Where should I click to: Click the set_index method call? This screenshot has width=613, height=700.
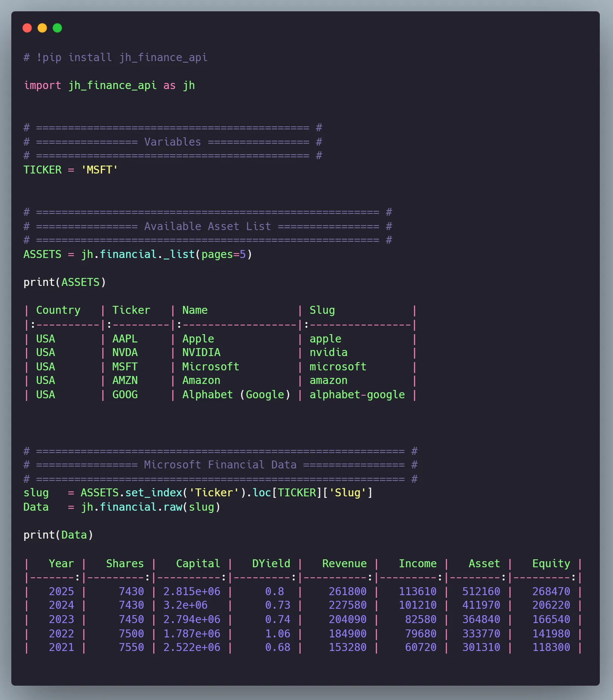154,493
